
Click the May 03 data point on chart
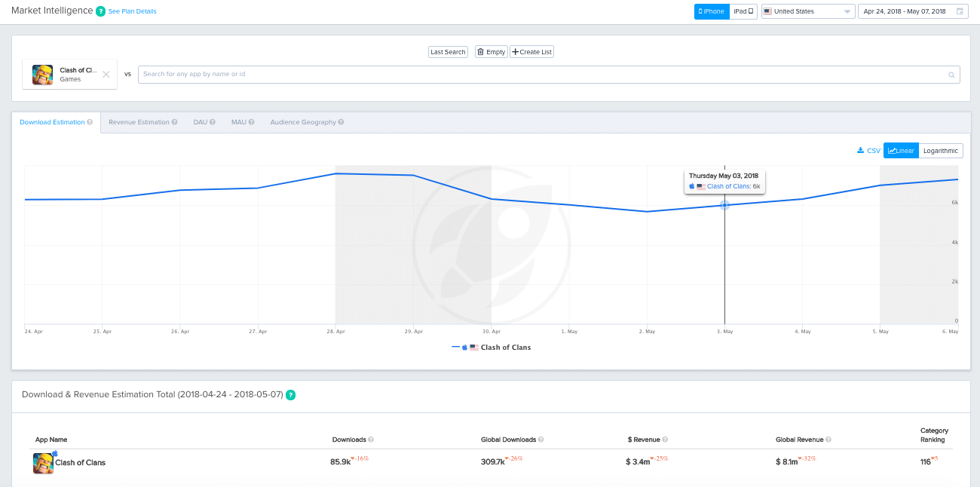pos(724,205)
